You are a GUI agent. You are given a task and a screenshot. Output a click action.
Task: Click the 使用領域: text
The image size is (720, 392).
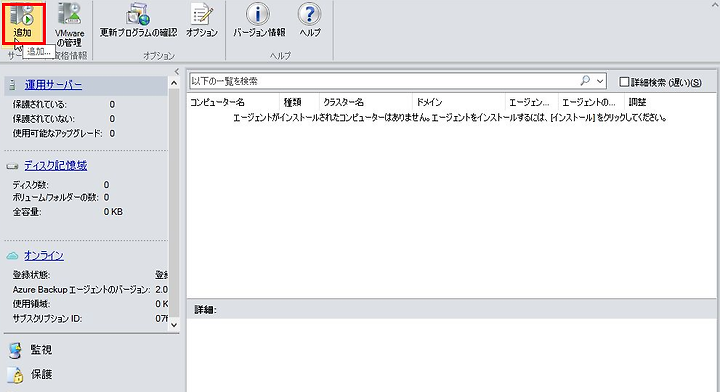coord(31,304)
